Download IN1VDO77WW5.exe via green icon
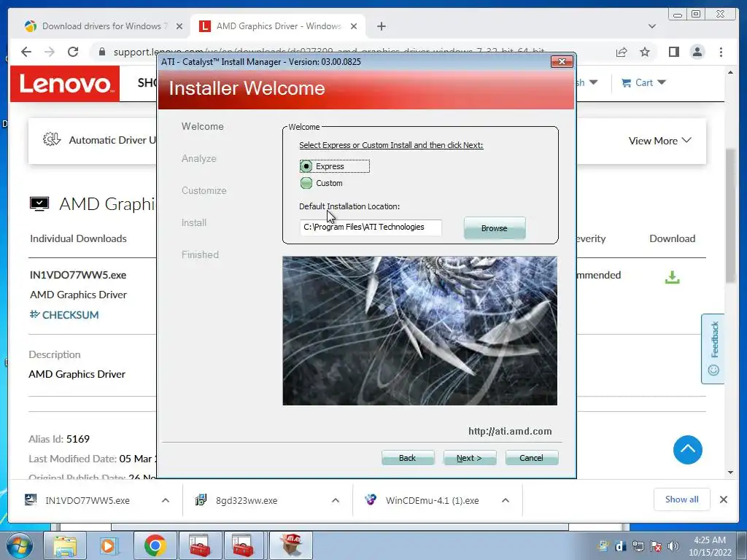The height and width of the screenshot is (560, 747). point(672,277)
